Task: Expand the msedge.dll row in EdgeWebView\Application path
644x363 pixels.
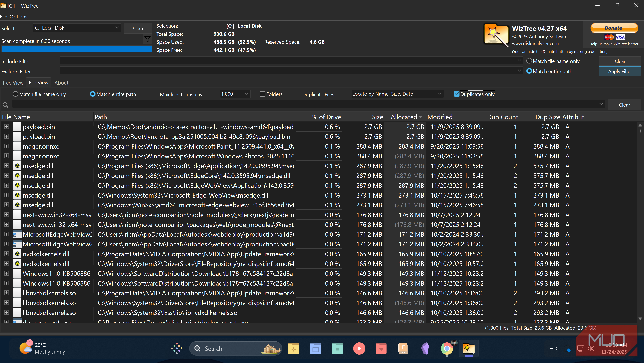Action: (x=7, y=185)
